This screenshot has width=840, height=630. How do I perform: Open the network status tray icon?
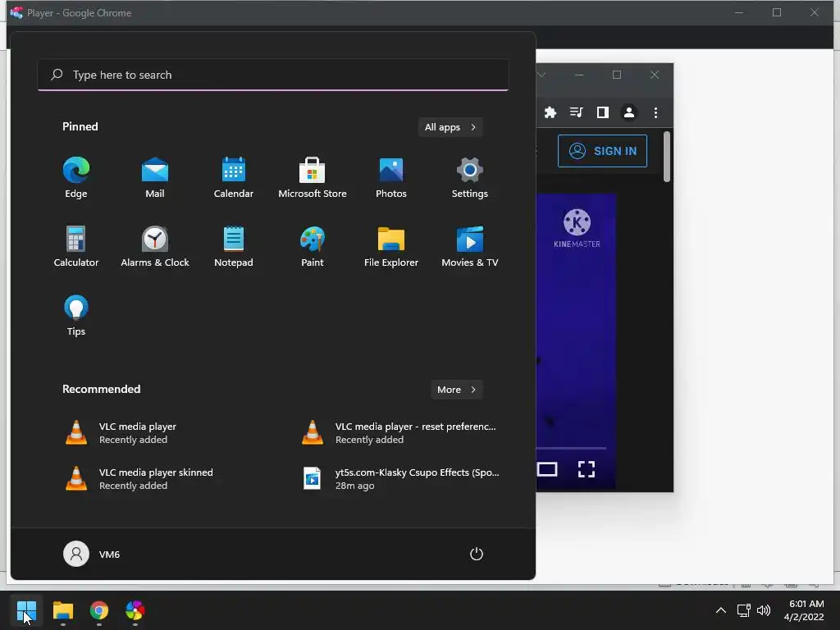(x=743, y=610)
